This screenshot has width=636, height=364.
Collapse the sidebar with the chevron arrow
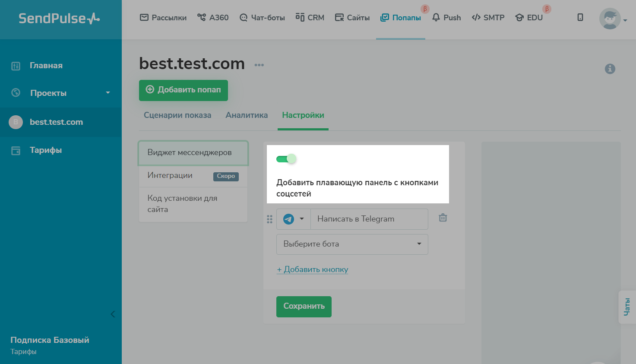tap(113, 314)
